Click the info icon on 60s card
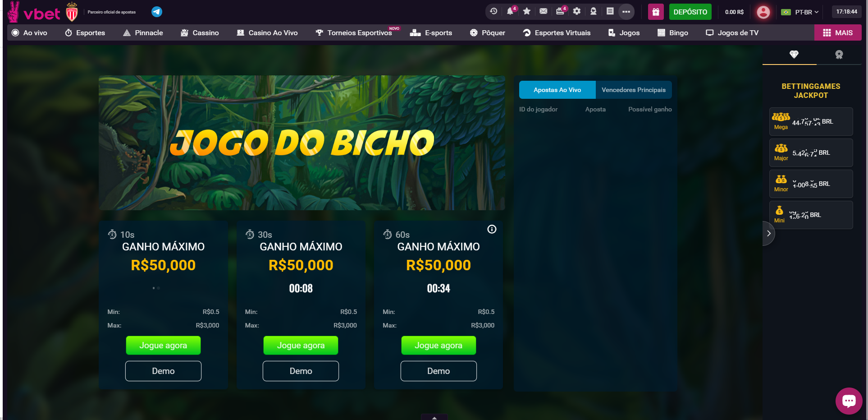The image size is (868, 420). (x=492, y=229)
